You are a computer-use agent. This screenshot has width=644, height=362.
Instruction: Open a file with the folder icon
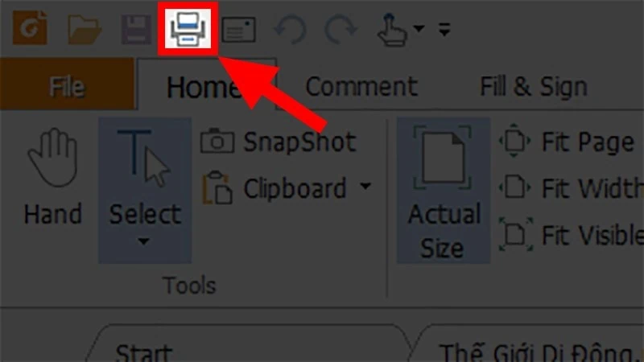(85, 30)
